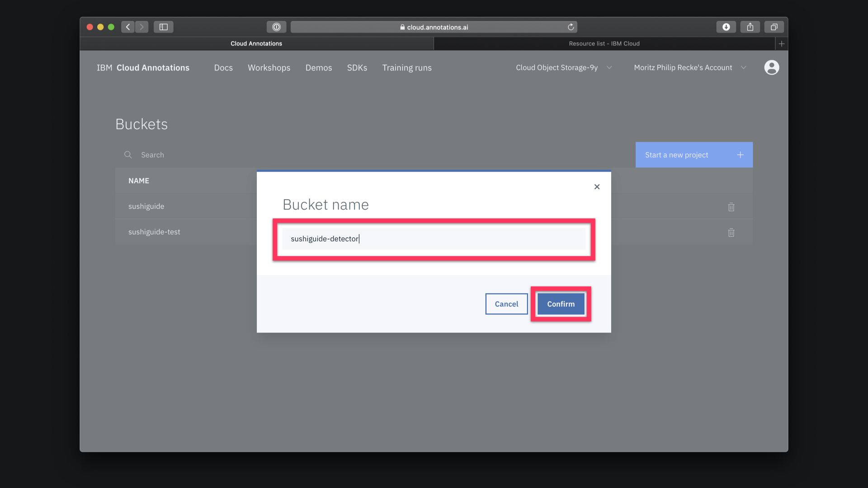868x488 pixels.
Task: Click the yellow minimize window button
Action: pos(100,27)
